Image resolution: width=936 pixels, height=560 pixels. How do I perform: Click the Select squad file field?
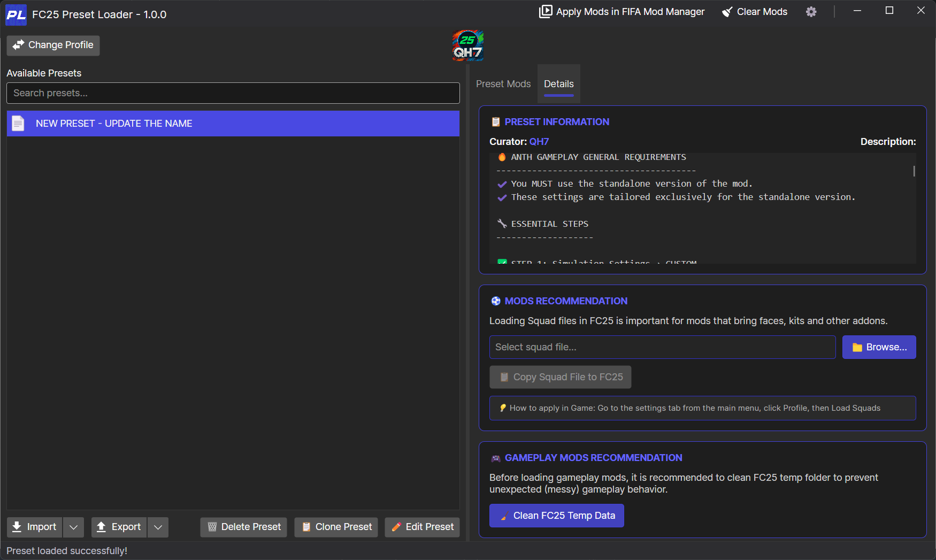tap(662, 347)
